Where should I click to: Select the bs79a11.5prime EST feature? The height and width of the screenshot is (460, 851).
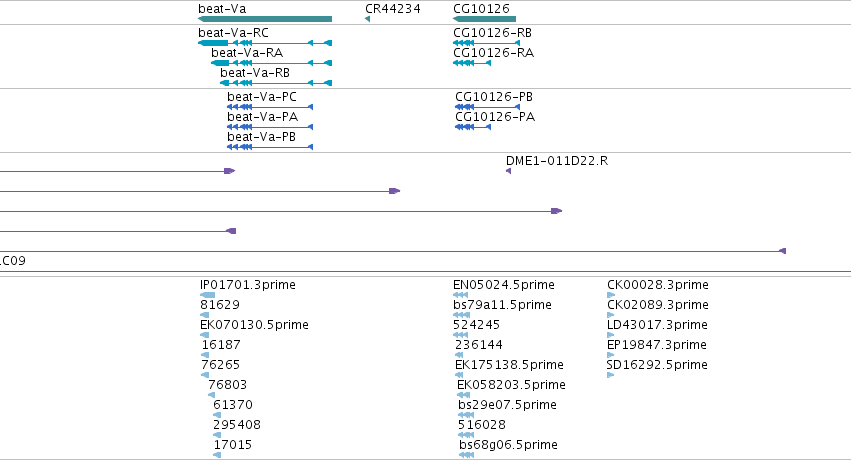(461, 315)
